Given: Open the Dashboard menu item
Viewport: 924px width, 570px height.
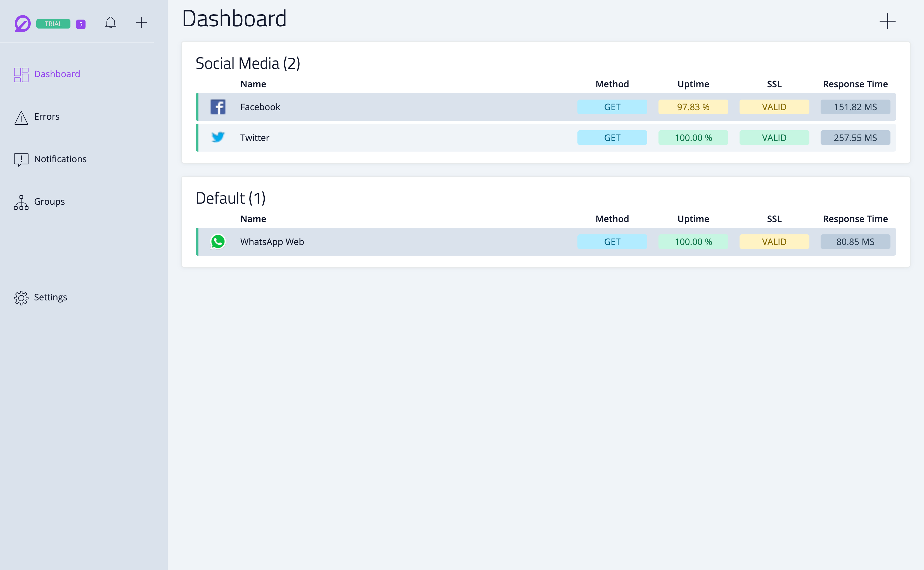Looking at the screenshot, I should click(57, 74).
